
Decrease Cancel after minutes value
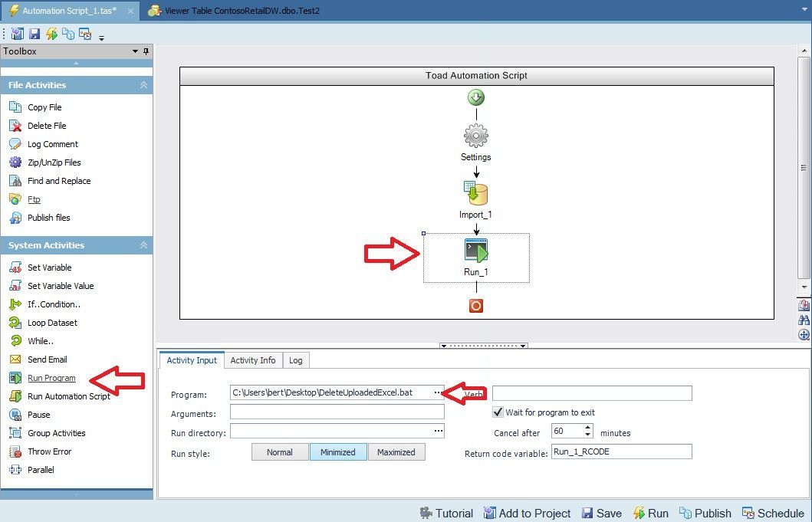(x=588, y=435)
